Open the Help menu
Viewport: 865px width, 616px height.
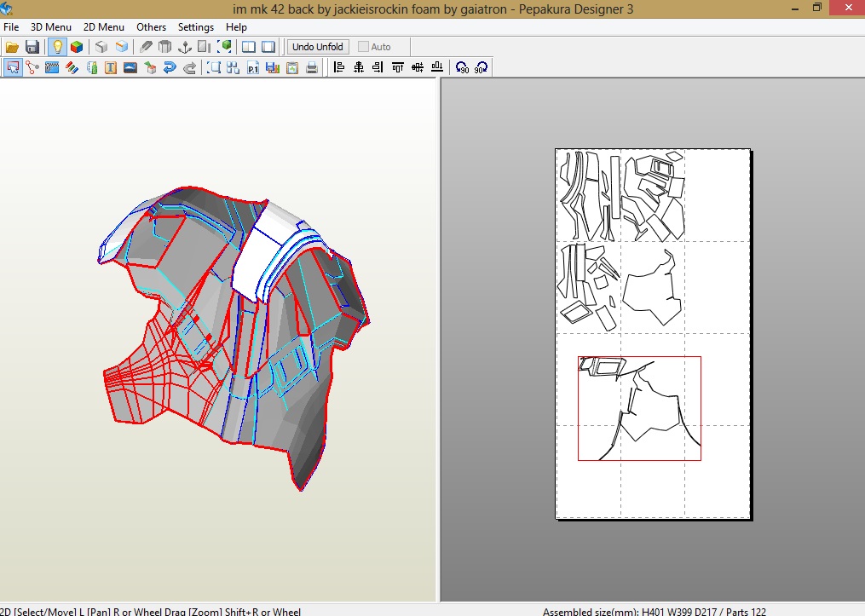pos(236,27)
